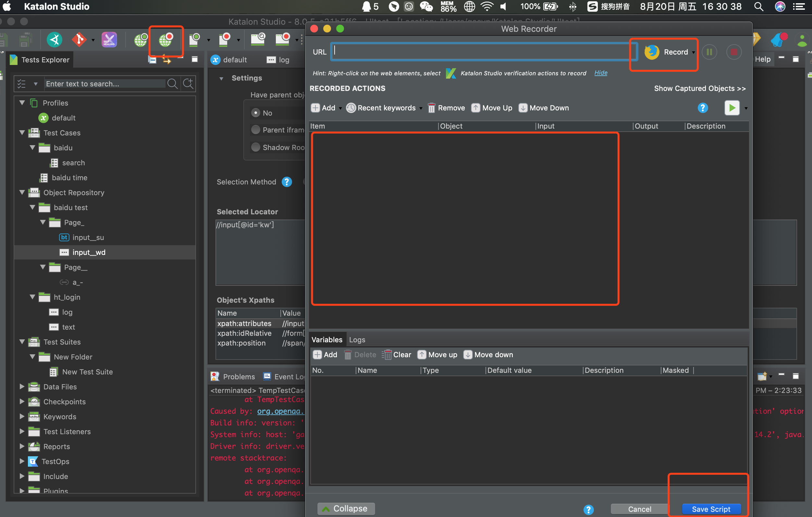Screen dimensions: 812x517
Task: Click the URL input field
Action: pyautogui.click(x=482, y=52)
